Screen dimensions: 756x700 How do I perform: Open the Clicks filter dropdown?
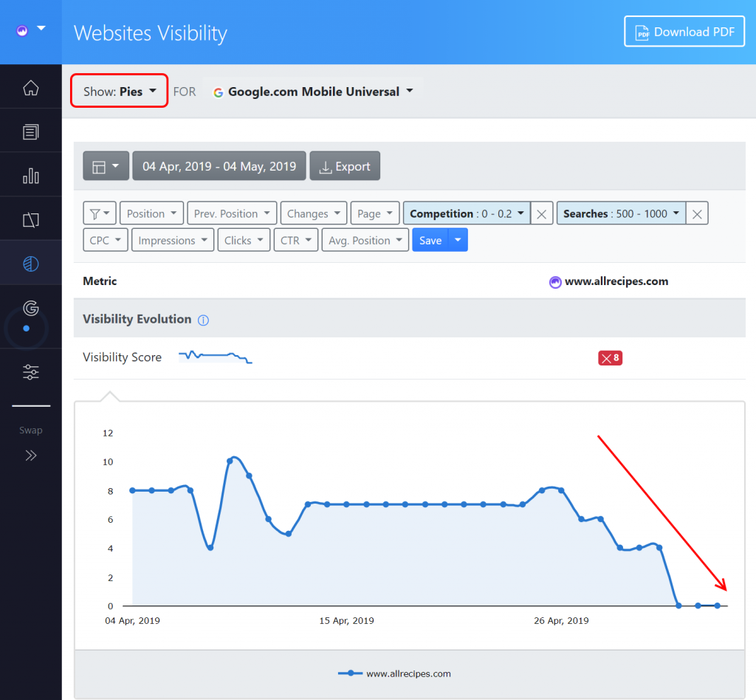244,240
